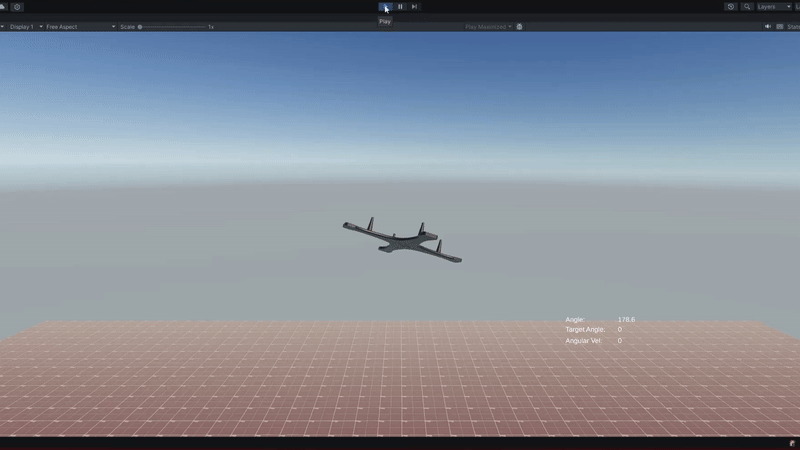800x450 pixels.
Task: Toggle the mute audio speaker icon
Action: 767,27
